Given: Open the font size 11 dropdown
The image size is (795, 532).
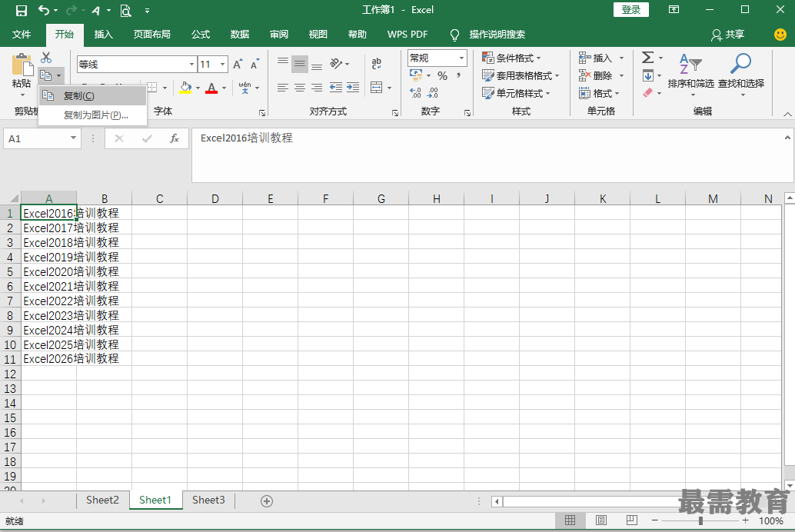Looking at the screenshot, I should (222, 65).
